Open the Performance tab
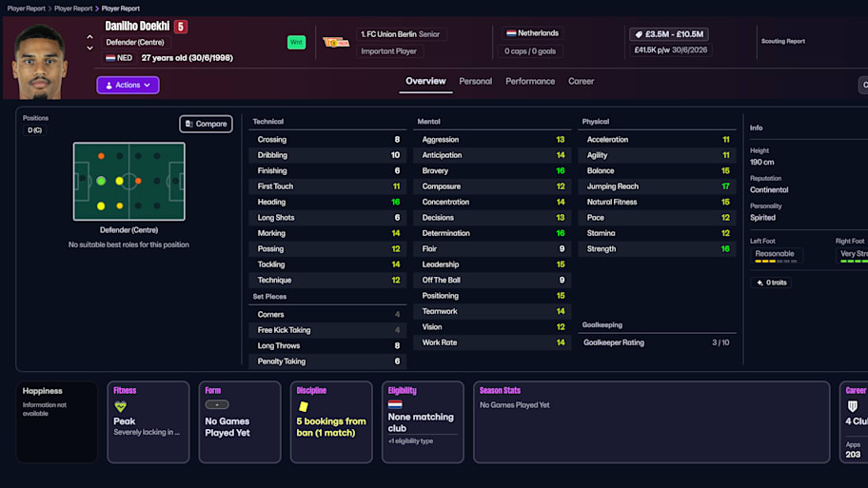The width and height of the screenshot is (868, 488). tap(530, 82)
